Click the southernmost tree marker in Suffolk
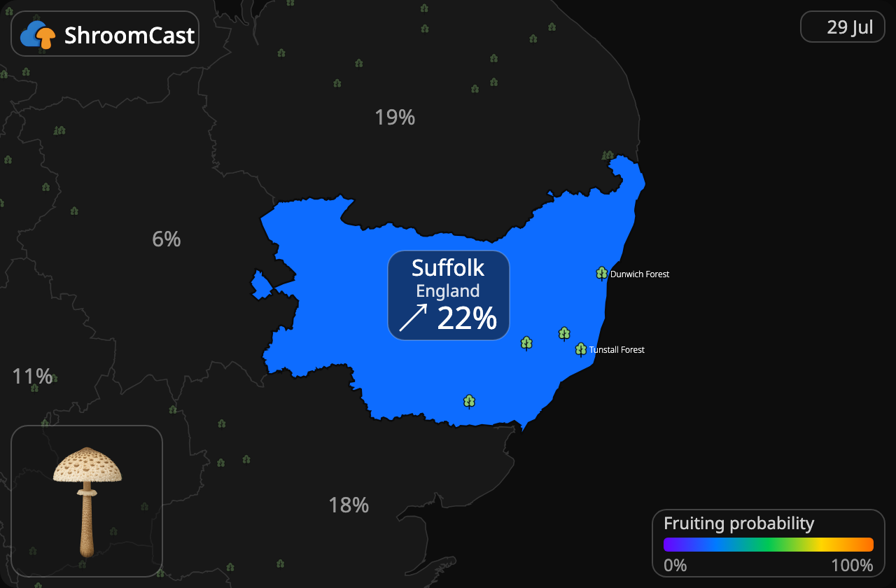The width and height of the screenshot is (896, 588). (x=469, y=401)
